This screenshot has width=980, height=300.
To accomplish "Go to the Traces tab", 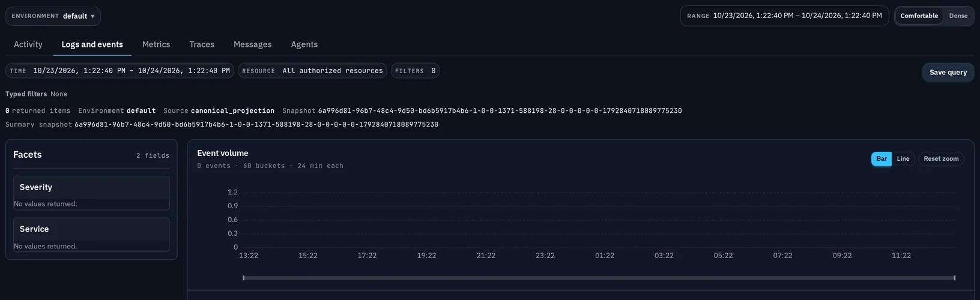I will pyautogui.click(x=202, y=44).
